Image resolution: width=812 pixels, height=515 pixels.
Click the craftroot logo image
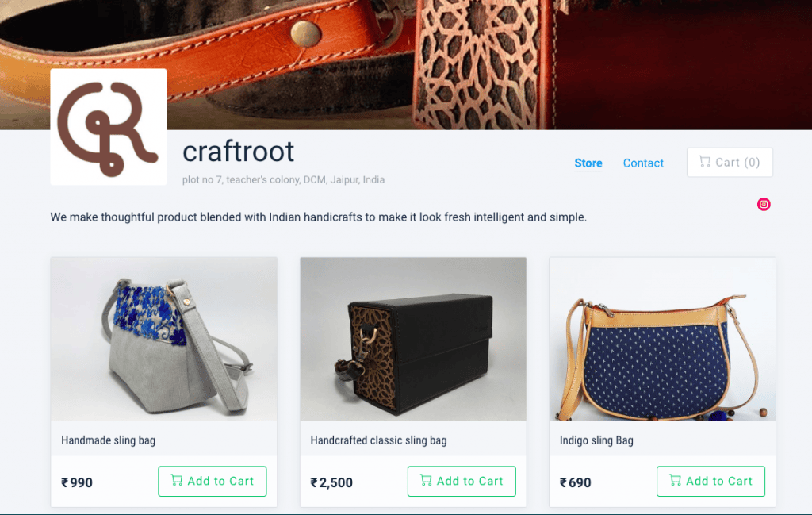coord(108,126)
